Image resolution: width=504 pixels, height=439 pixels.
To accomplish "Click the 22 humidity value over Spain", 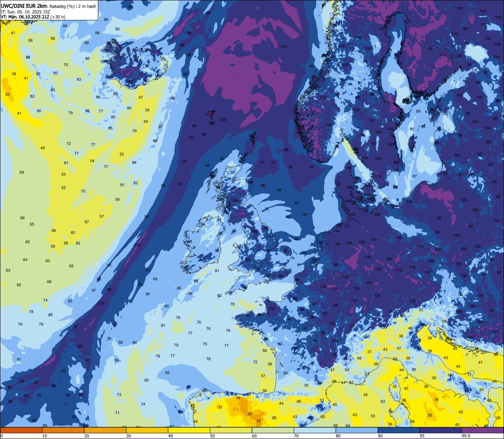I will pyautogui.click(x=250, y=413).
